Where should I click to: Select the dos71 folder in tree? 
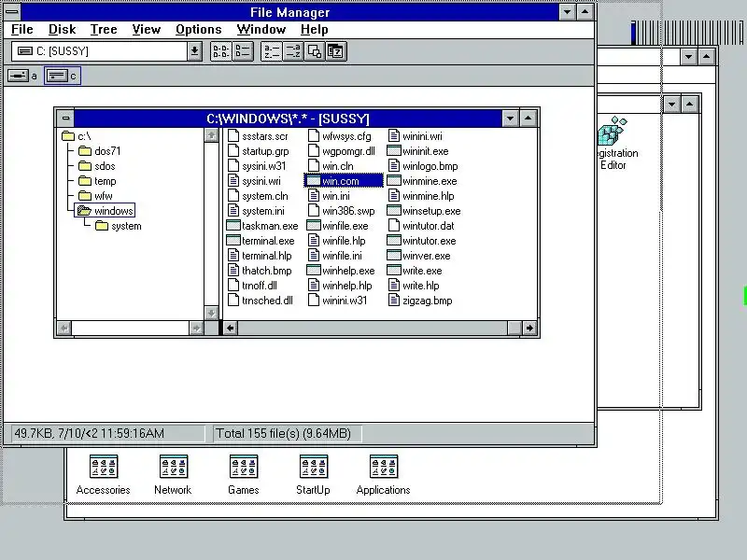tap(100, 151)
